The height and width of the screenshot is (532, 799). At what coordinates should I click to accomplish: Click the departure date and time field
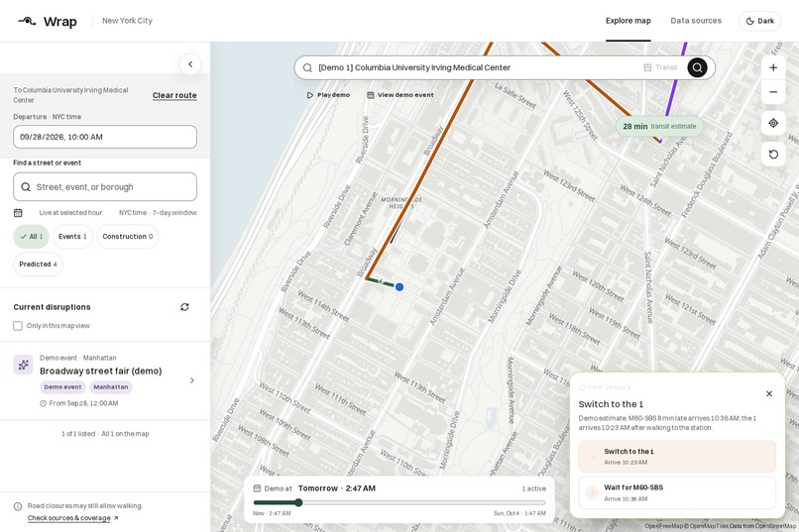pyautogui.click(x=105, y=137)
